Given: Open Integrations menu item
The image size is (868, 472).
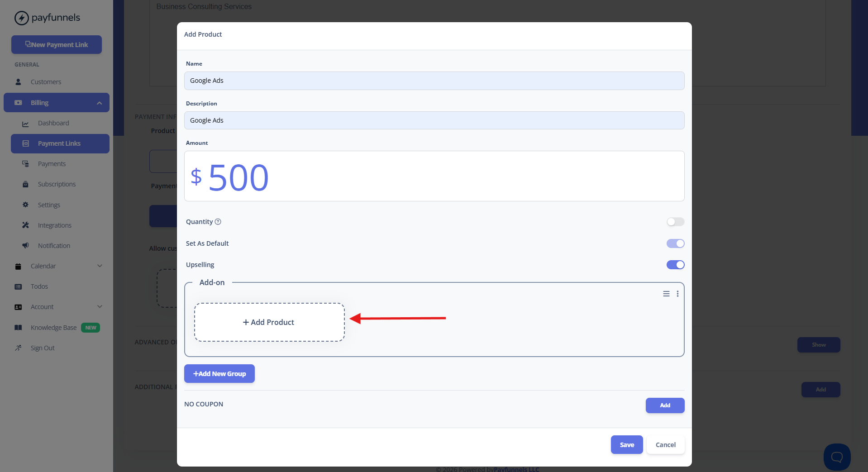Looking at the screenshot, I should pyautogui.click(x=60, y=225).
